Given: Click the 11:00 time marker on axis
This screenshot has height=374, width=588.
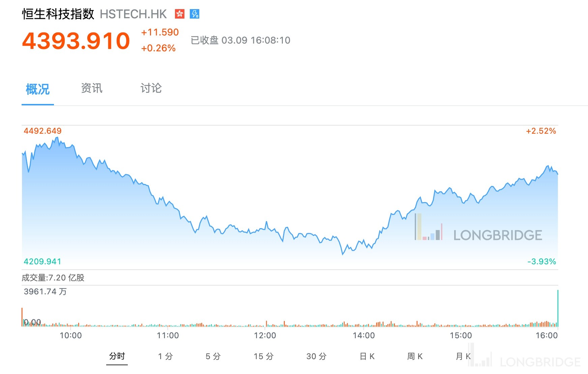Looking at the screenshot, I should pyautogui.click(x=168, y=336).
